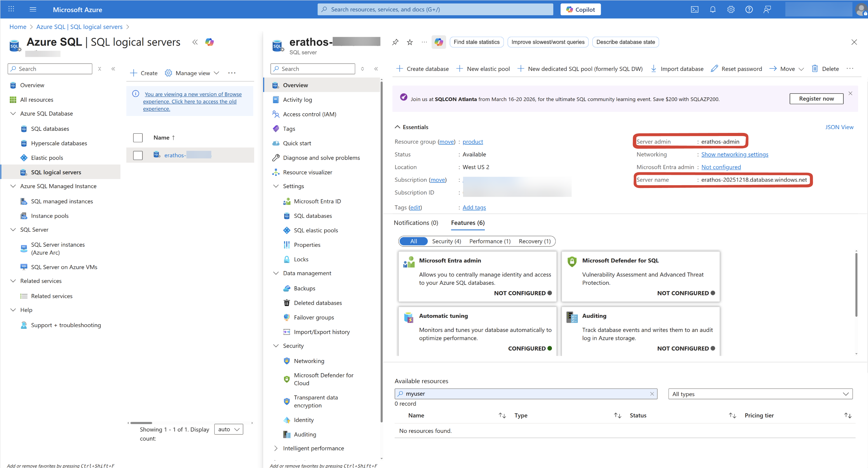
Task: Click the portal settings gear icon
Action: click(731, 9)
